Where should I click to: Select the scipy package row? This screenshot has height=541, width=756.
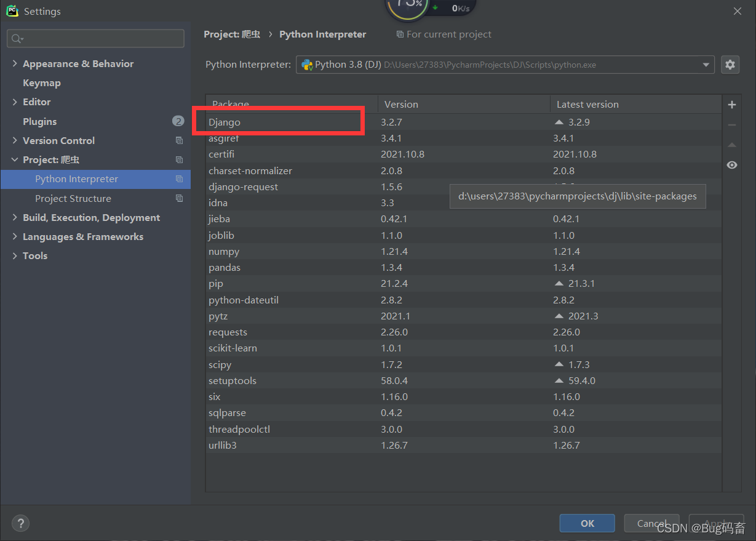coord(464,364)
